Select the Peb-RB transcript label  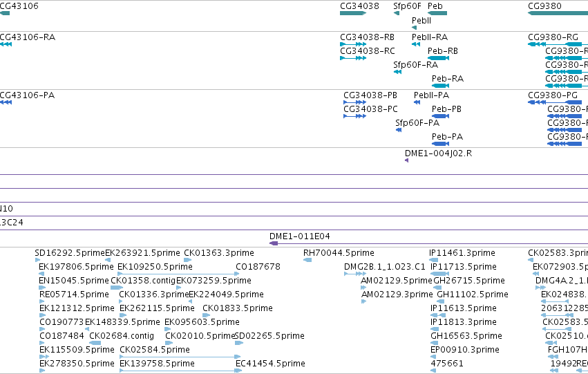point(443,51)
